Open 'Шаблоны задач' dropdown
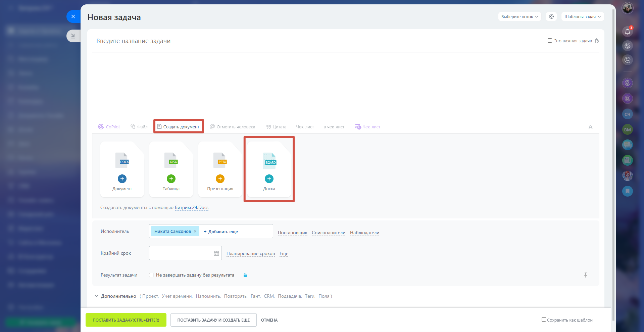This screenshot has width=644, height=332. [x=582, y=16]
